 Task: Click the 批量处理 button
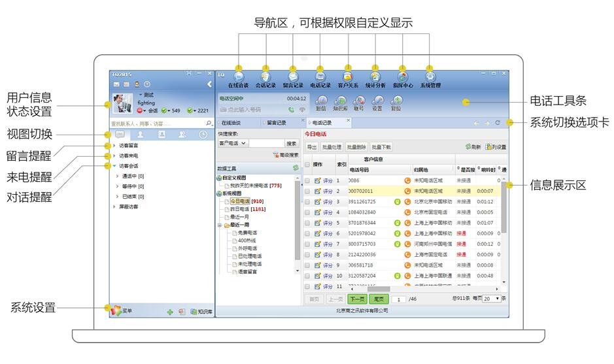[332, 147]
